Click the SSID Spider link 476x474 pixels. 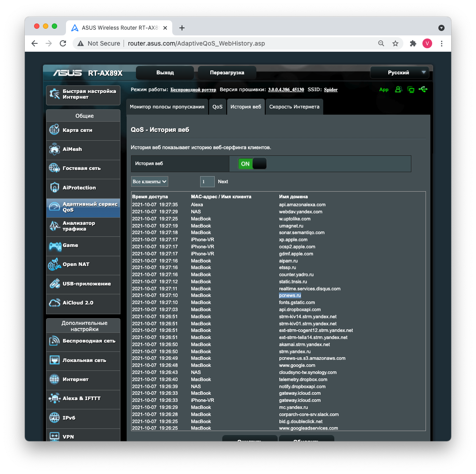click(331, 89)
